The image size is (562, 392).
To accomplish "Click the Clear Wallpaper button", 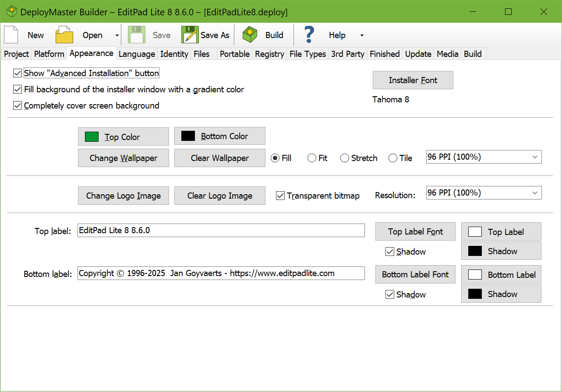I will [220, 158].
